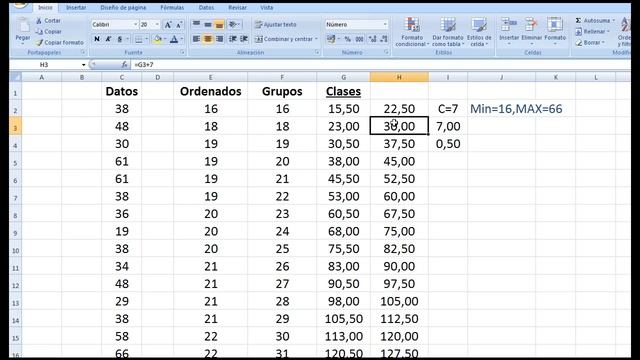
Task: Open Dar formato como tabla
Action: (448, 32)
